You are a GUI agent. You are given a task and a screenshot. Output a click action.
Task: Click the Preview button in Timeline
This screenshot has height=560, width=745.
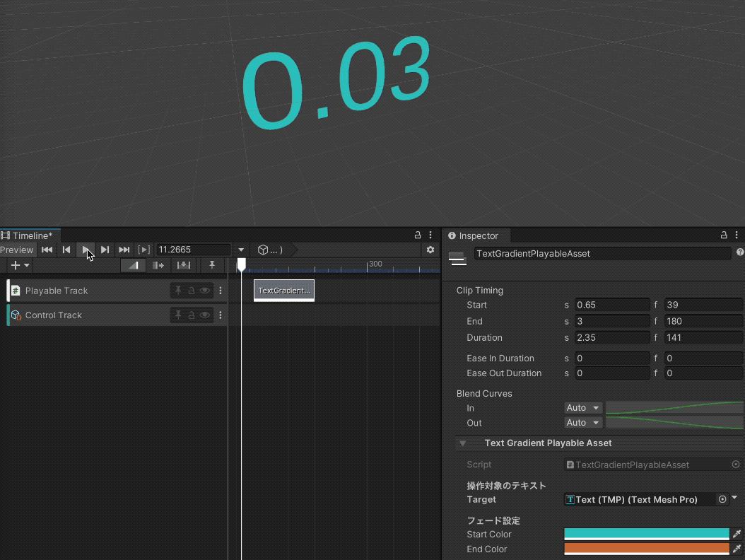[17, 250]
